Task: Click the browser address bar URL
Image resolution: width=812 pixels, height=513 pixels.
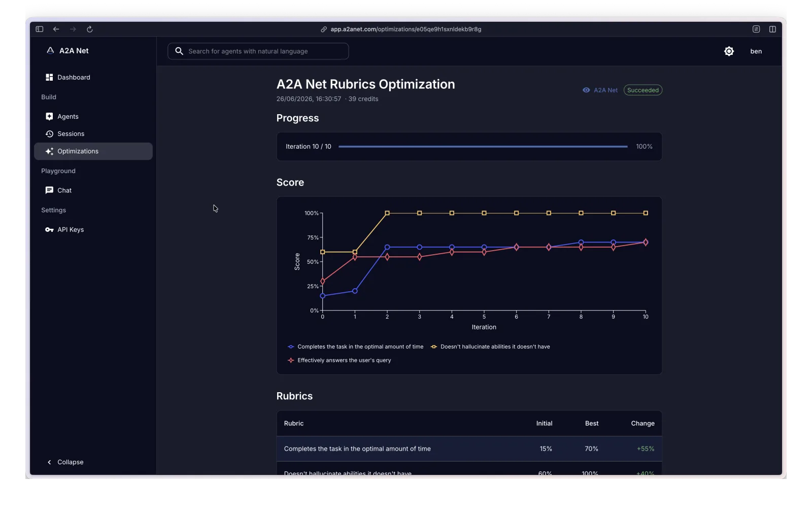Action: coord(406,29)
